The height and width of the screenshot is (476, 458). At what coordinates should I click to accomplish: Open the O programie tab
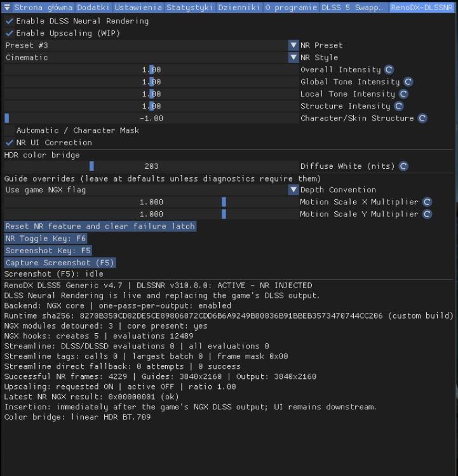click(291, 8)
